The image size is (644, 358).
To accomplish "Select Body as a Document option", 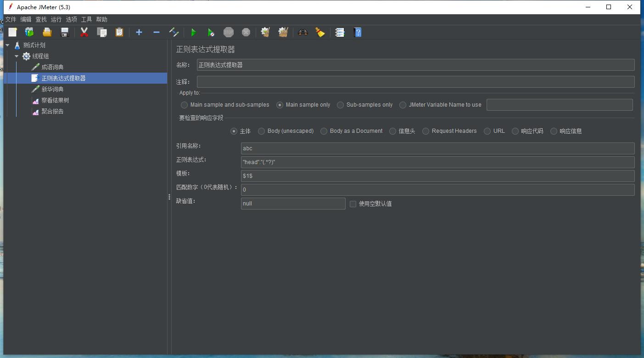I will coord(324,131).
